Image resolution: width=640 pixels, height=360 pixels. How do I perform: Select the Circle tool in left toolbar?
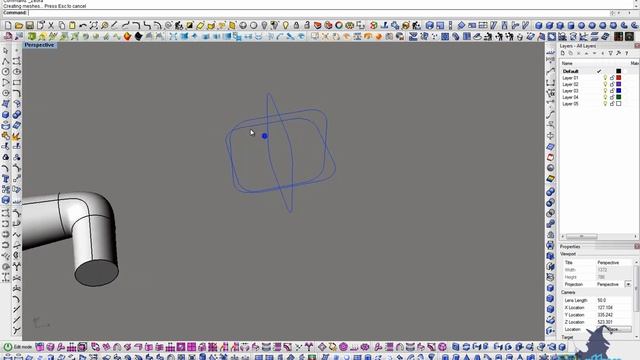coord(5,72)
